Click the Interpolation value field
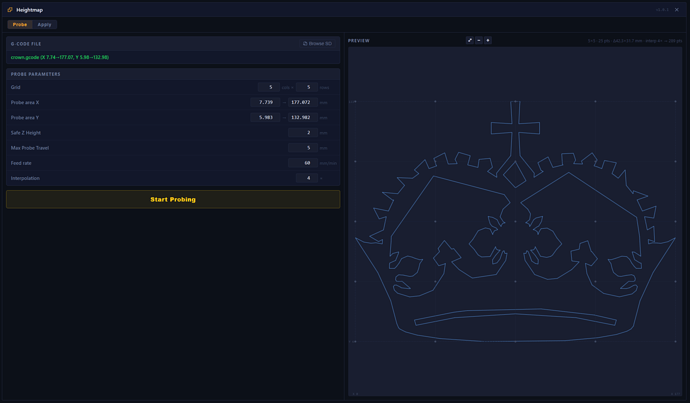This screenshot has height=403, width=690. (307, 178)
